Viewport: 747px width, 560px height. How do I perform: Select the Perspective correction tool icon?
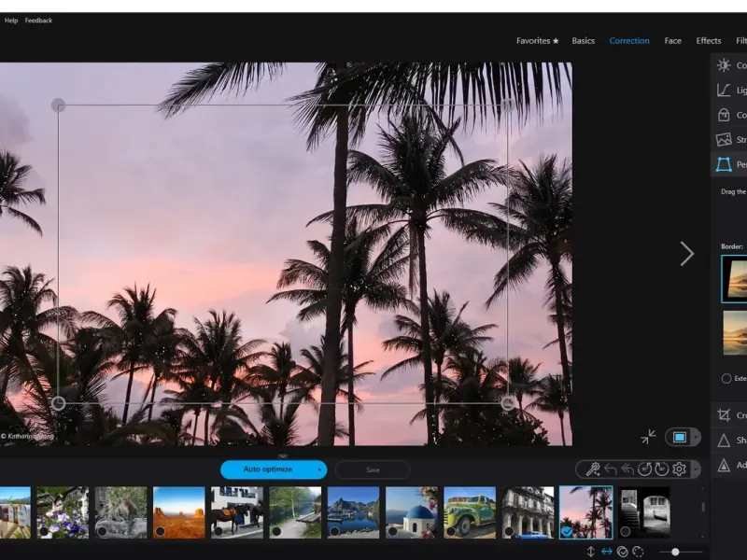[x=724, y=164]
